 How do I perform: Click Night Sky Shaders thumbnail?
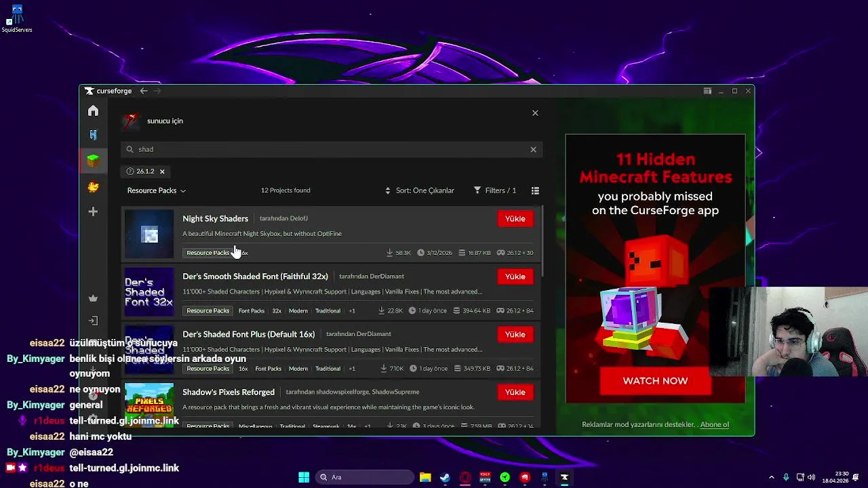(x=149, y=235)
